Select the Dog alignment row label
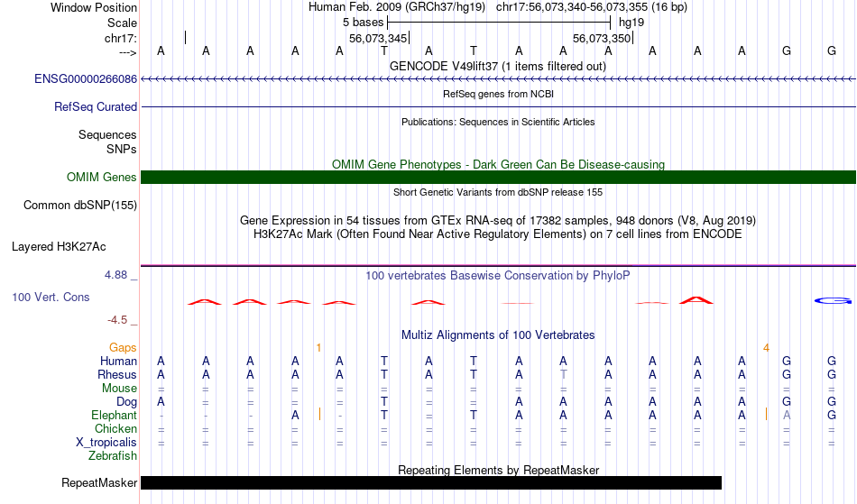Image resolution: width=857 pixels, height=504 pixels. coord(126,402)
